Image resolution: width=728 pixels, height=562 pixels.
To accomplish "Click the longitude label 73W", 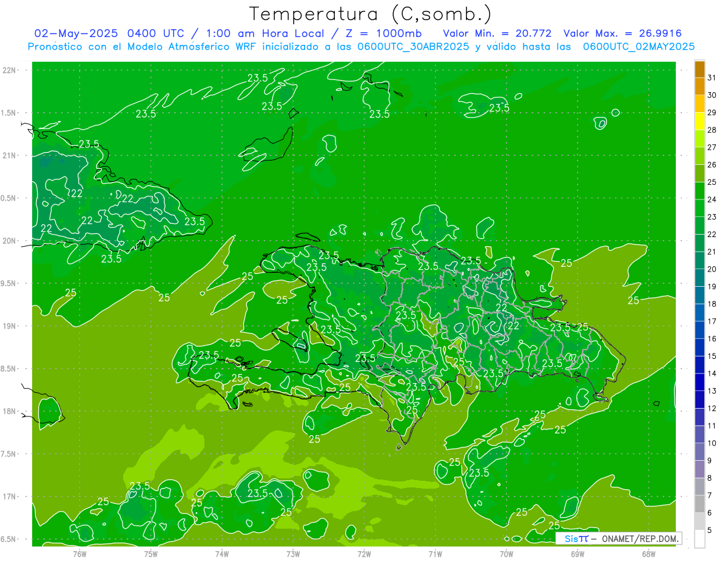I will click(x=293, y=554).
